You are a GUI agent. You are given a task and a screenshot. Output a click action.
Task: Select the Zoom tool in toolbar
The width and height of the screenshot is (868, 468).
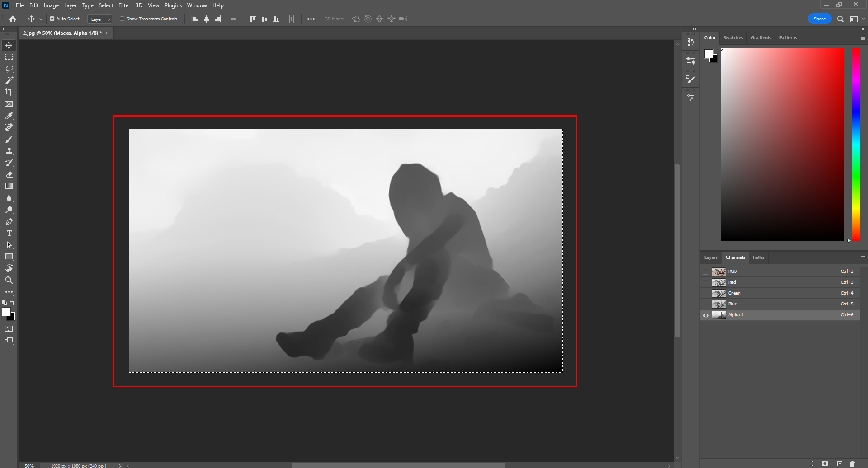[9, 280]
